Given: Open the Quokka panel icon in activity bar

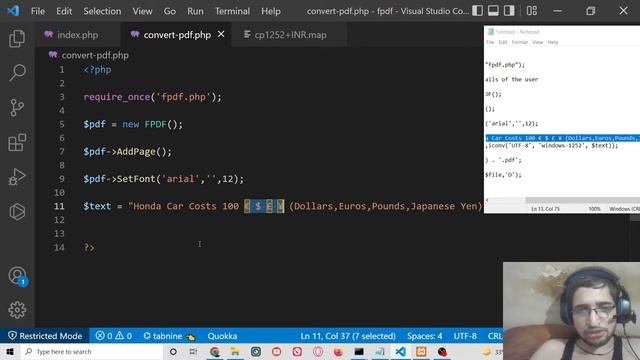Looking at the screenshot, I should click(17, 211).
